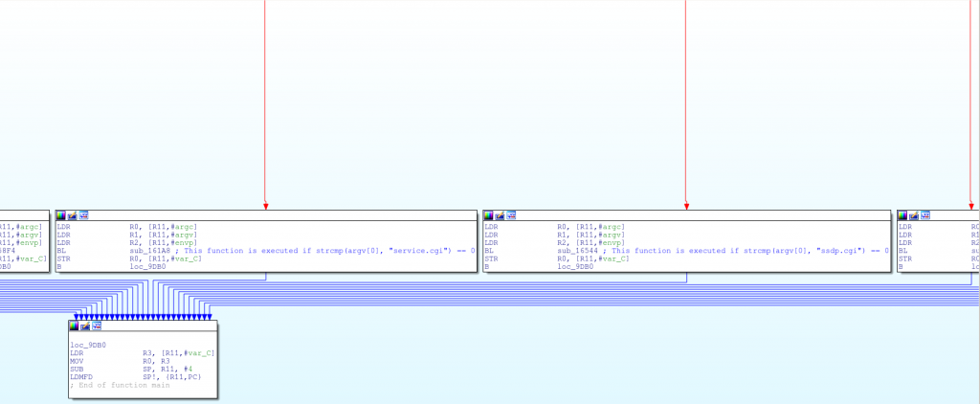Set node color on the service.cgi block
The image size is (980, 404).
pos(61,215)
